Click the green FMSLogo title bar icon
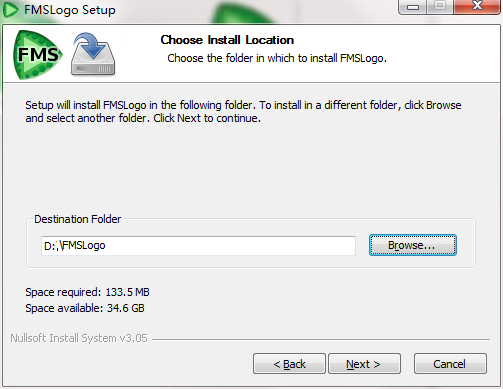 [10, 9]
